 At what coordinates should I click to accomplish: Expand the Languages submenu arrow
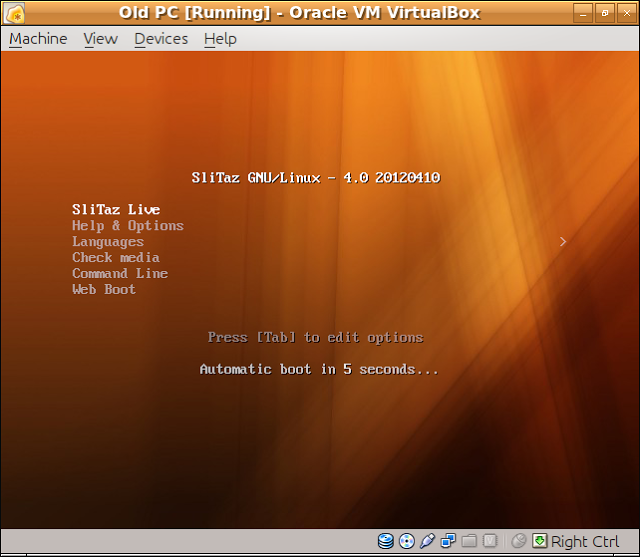pyautogui.click(x=563, y=242)
